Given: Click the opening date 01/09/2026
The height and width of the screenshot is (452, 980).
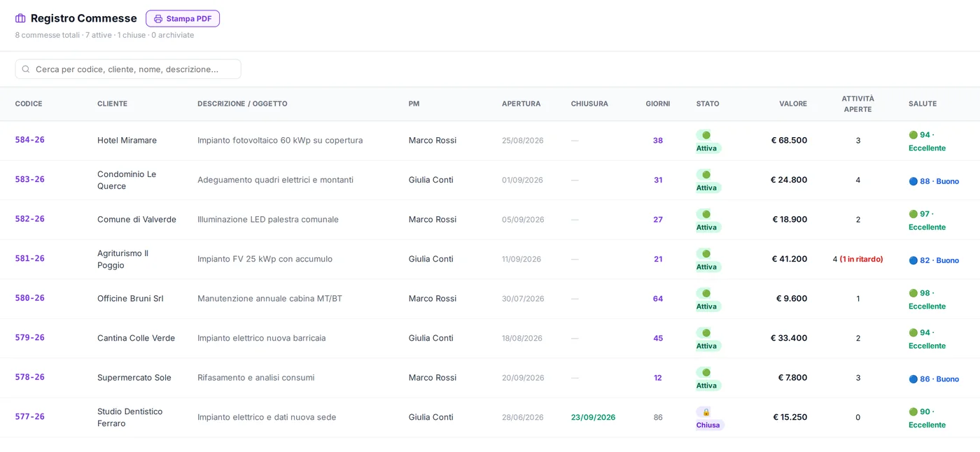Looking at the screenshot, I should pos(522,180).
